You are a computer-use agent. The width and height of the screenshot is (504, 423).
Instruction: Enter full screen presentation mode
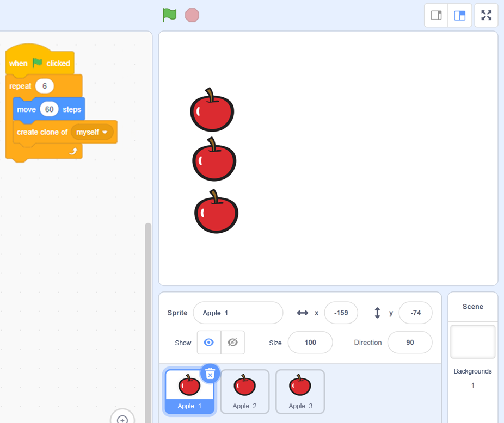tap(486, 15)
